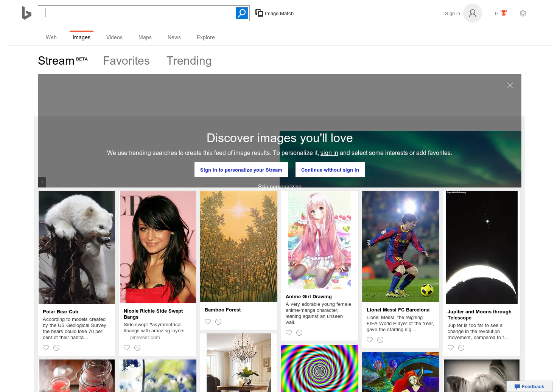Click the Sign in link at top

(x=453, y=14)
